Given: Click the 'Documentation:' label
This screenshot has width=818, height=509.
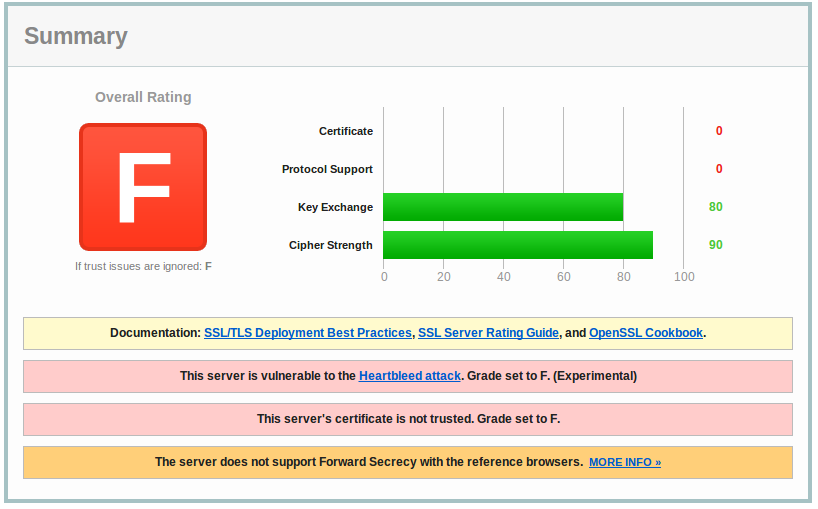Looking at the screenshot, I should point(155,333).
